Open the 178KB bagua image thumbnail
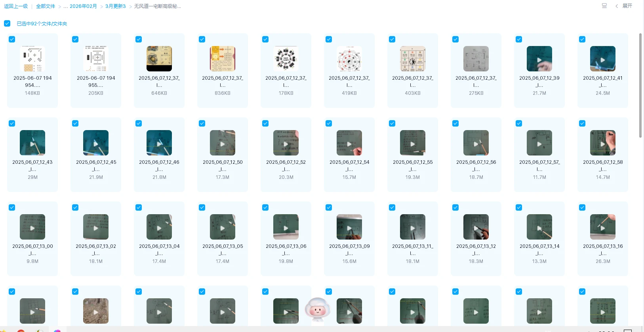 tap(286, 59)
